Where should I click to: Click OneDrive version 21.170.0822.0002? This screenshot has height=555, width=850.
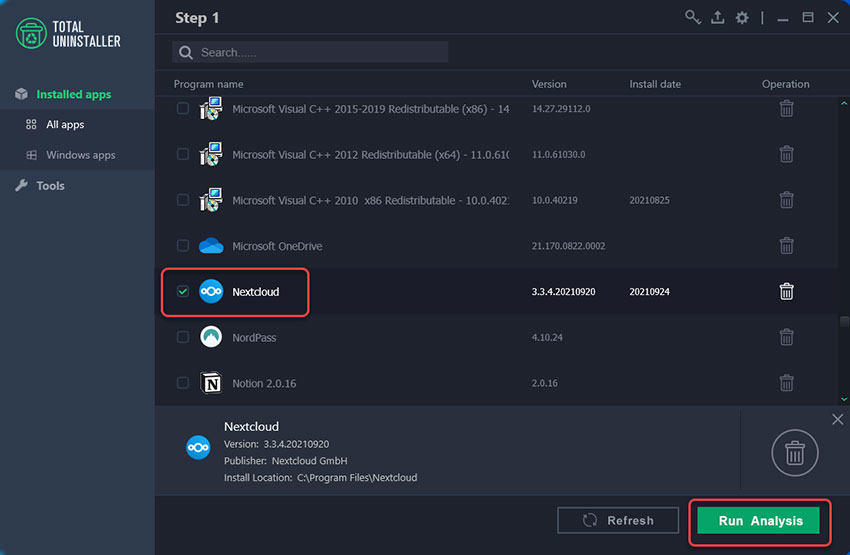568,246
